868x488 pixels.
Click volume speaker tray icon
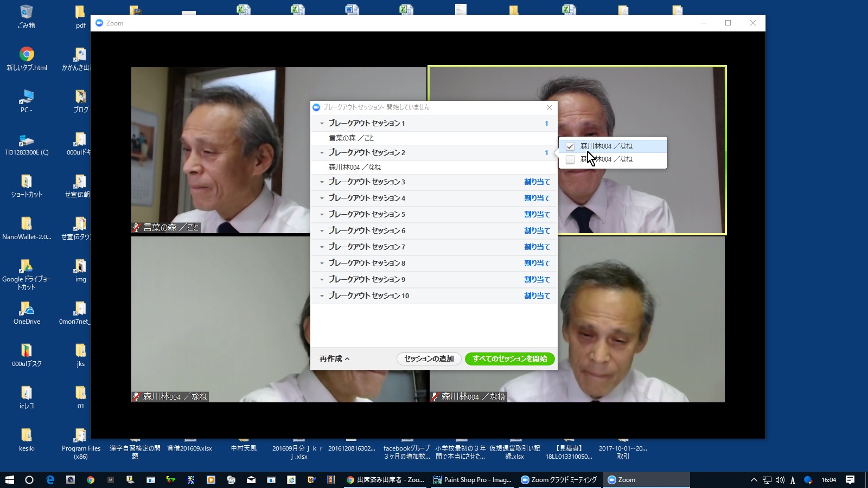[x=780, y=480]
